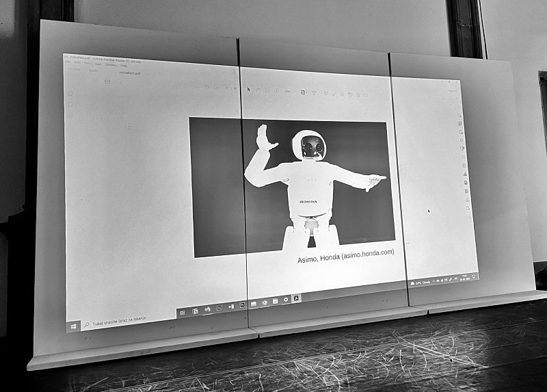
Task: Click the 'Asimo, Honda (asimo.honda.com)' caption text
Action: tap(346, 255)
